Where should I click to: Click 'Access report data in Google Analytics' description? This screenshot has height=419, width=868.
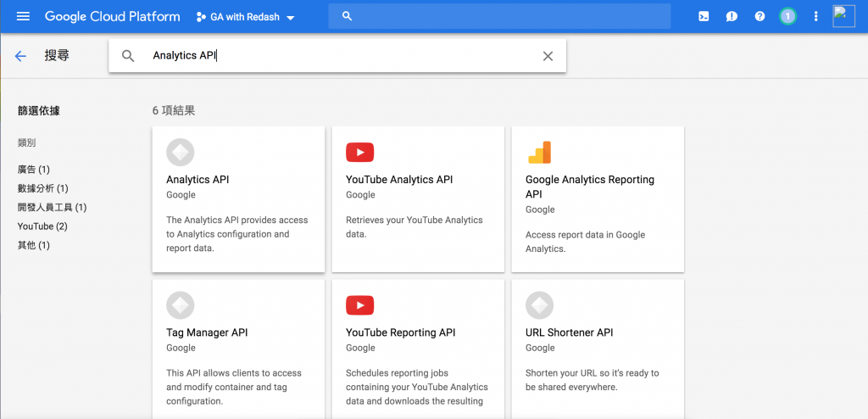(585, 242)
